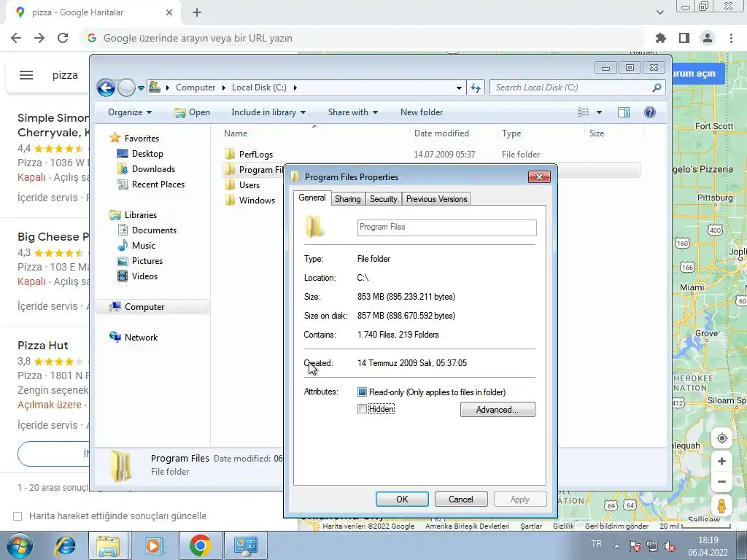Open Windows Start menu orb
Screen dimensions: 747x560
coord(19,545)
